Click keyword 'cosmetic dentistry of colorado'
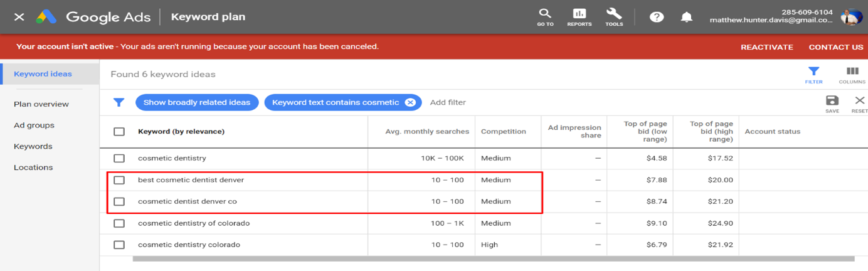 click(194, 223)
